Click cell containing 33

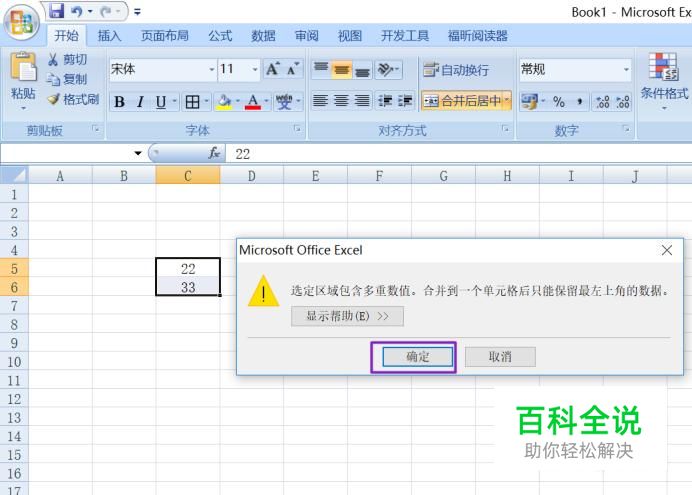(x=188, y=287)
